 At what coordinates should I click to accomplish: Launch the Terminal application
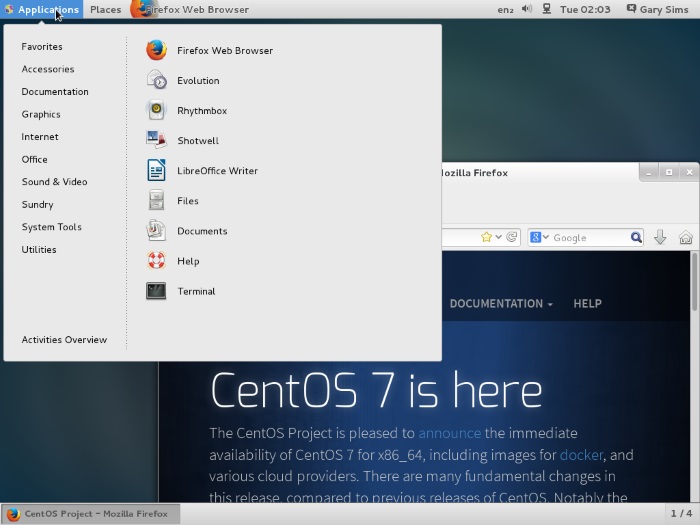(181, 291)
